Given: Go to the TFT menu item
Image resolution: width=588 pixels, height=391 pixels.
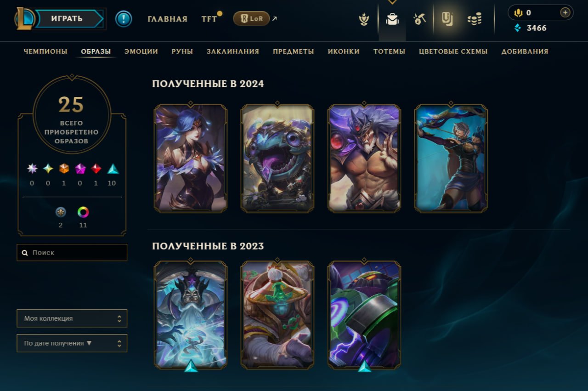Looking at the screenshot, I should 209,19.
